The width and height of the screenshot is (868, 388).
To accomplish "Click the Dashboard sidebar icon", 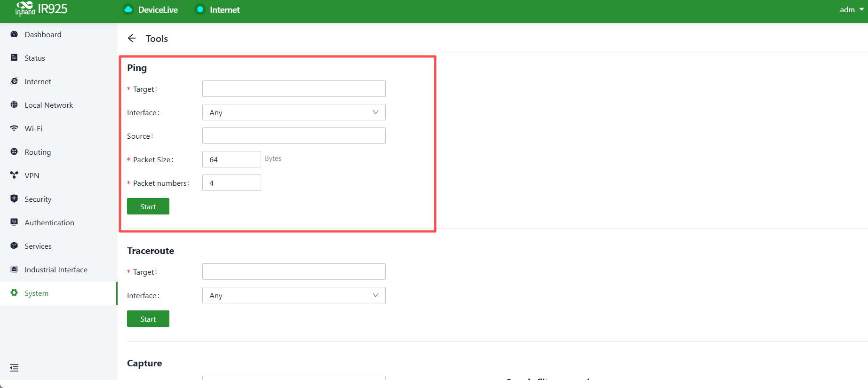I will [x=14, y=34].
